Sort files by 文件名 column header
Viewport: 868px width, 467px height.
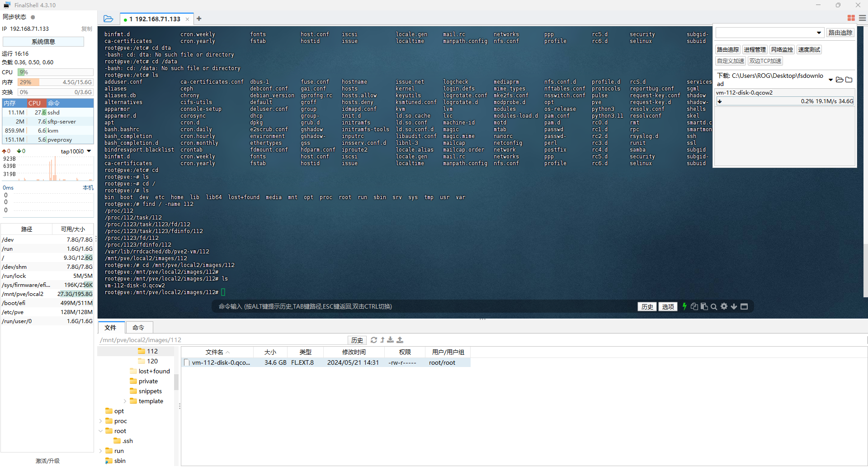(x=217, y=352)
